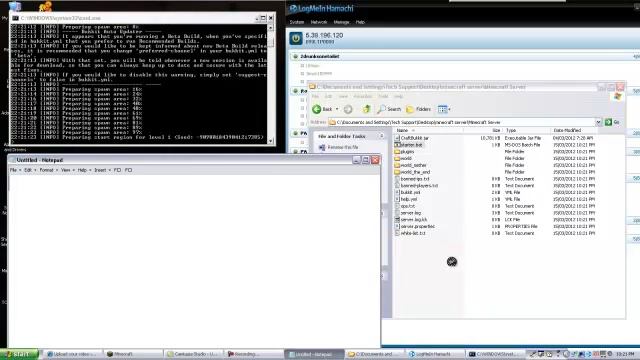Open the Notepad Format menu
640x360 pixels.
pyautogui.click(x=46, y=170)
